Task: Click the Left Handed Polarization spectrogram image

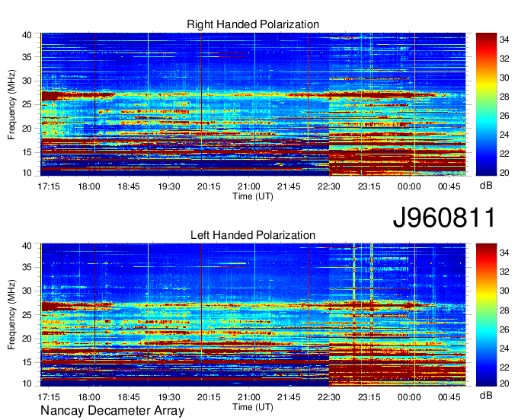Action: tap(253, 315)
